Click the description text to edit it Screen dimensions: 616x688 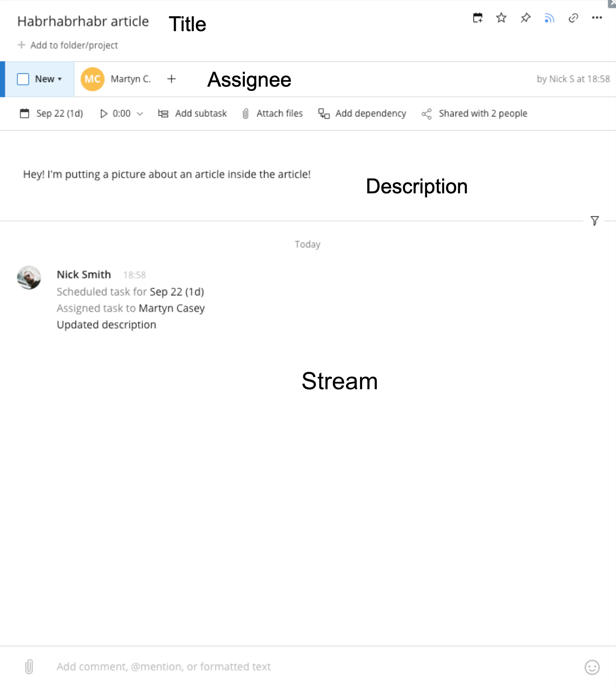pyautogui.click(x=167, y=174)
